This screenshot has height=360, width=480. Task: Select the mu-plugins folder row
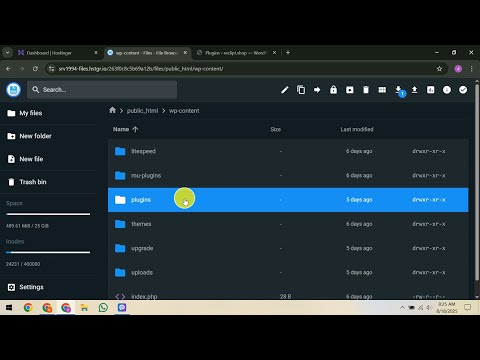288,175
